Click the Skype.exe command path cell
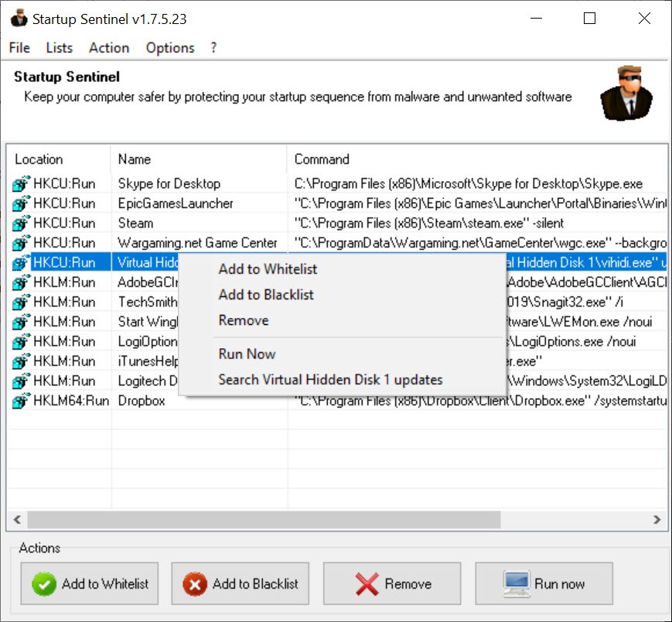672x622 pixels. 468,183
